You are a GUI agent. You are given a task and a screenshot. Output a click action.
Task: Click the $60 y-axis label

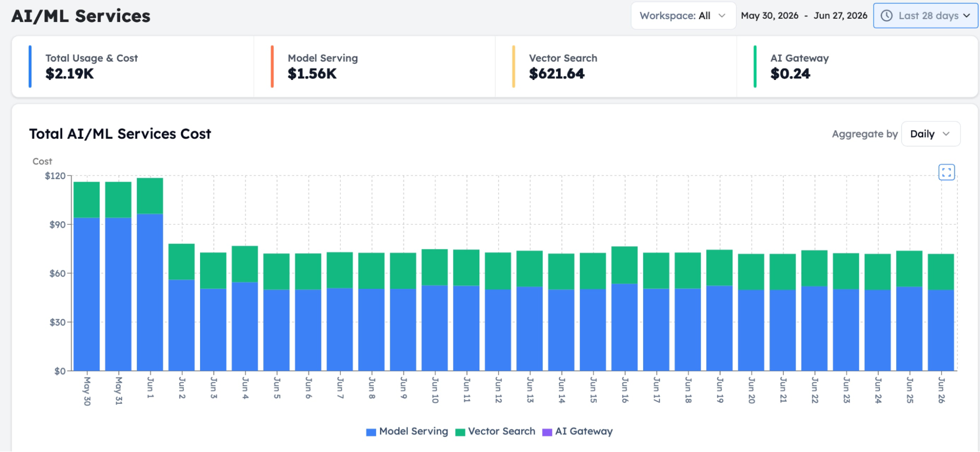click(57, 273)
